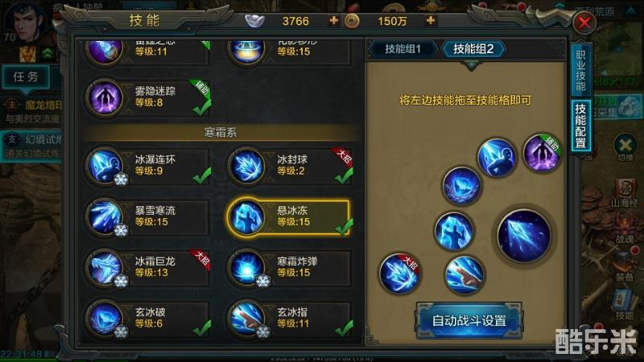Select the 冰瀑连环 skill icon
The width and height of the screenshot is (644, 362).
tap(105, 166)
